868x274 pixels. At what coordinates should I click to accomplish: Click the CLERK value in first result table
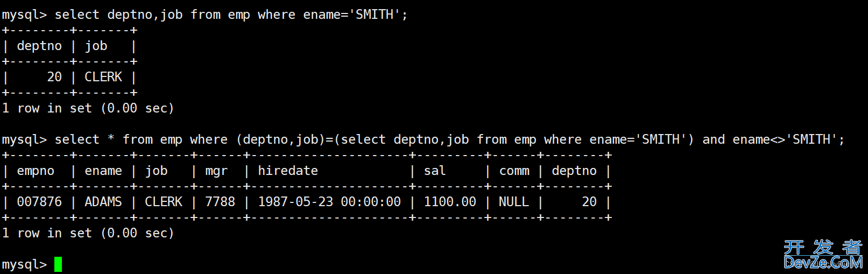103,77
